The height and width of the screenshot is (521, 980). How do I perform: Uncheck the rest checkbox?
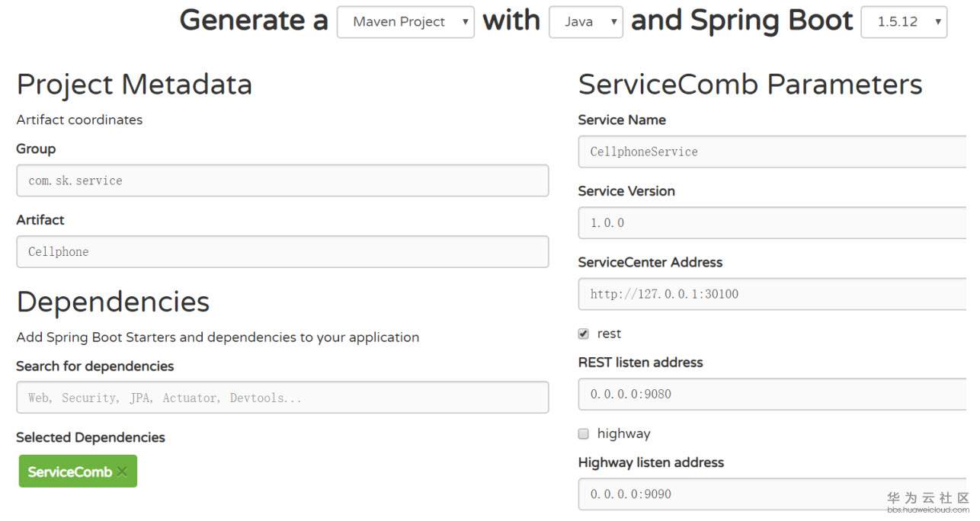(x=584, y=334)
